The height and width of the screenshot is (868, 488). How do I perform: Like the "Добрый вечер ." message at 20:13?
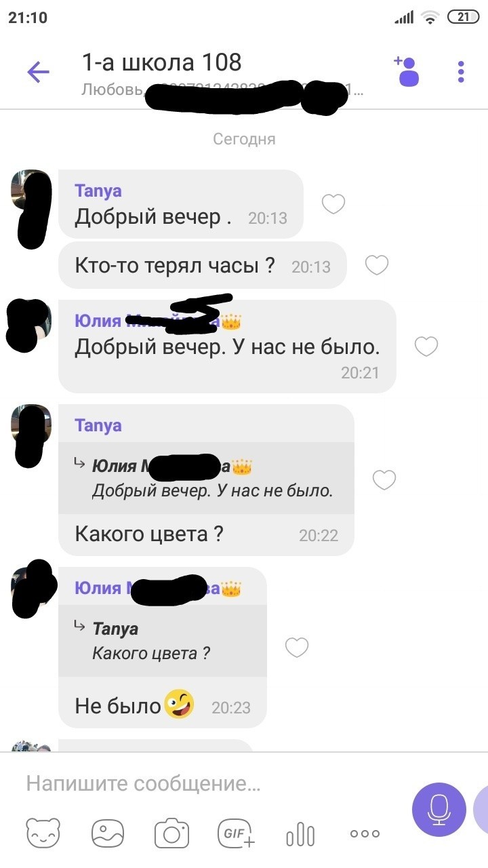click(333, 204)
